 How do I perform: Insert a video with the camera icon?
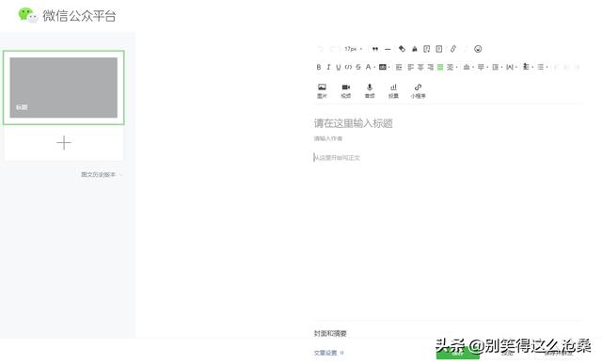coord(346,91)
